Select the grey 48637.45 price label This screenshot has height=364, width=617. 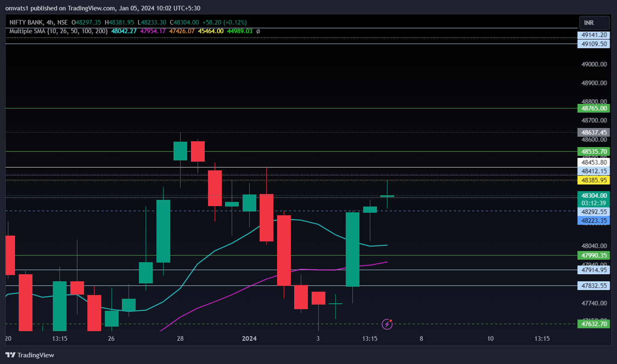point(594,133)
